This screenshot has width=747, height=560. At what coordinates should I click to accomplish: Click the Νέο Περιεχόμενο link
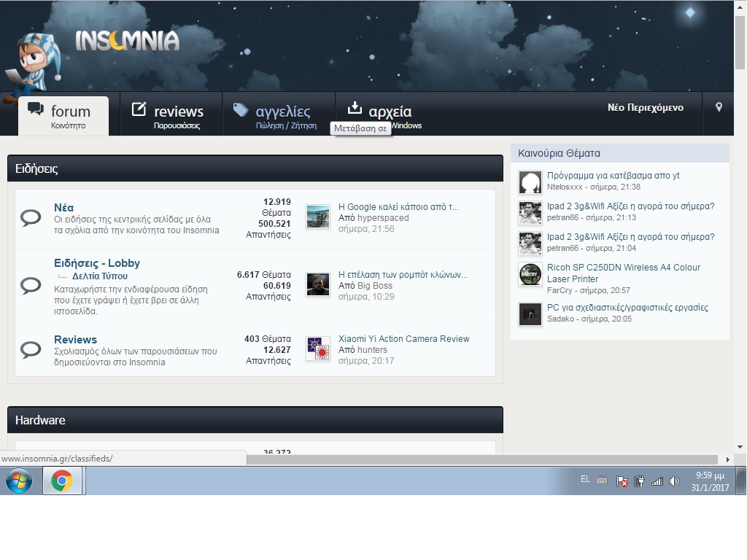(x=645, y=108)
